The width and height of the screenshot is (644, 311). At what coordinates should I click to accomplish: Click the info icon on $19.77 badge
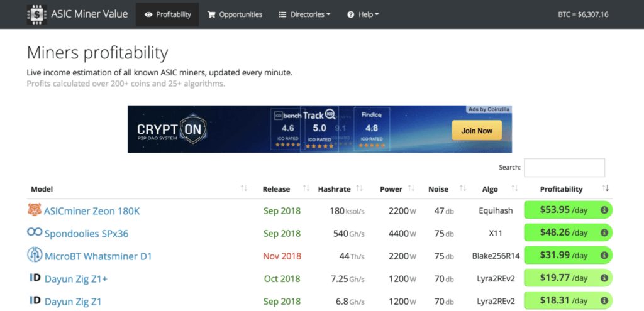(604, 278)
